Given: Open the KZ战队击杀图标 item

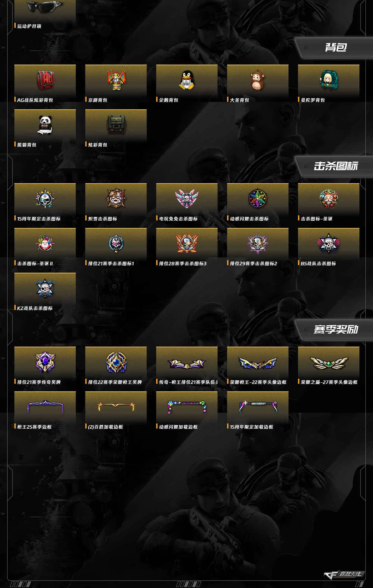Looking at the screenshot, I should tap(45, 288).
